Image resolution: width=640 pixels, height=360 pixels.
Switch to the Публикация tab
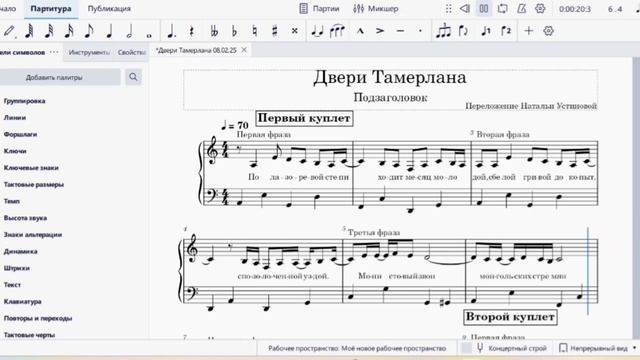(x=109, y=9)
